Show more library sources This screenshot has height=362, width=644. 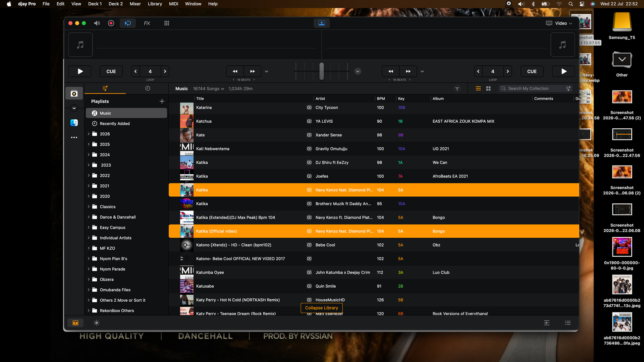coord(74,137)
